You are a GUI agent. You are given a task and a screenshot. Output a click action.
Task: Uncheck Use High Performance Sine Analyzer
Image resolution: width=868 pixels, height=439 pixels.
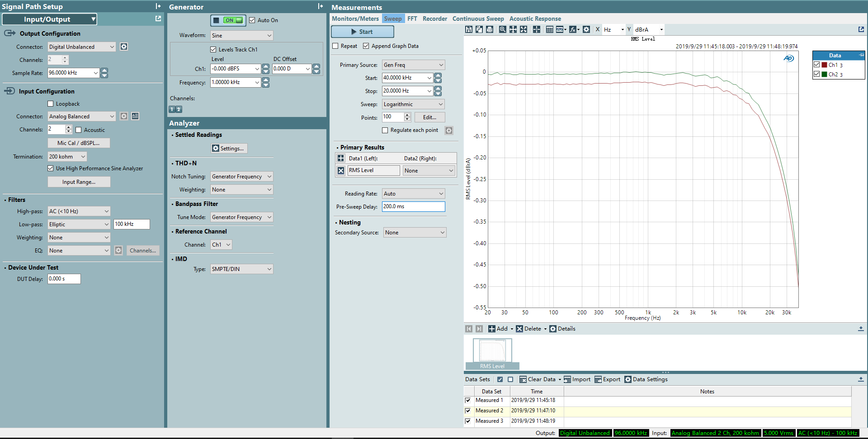tap(51, 168)
